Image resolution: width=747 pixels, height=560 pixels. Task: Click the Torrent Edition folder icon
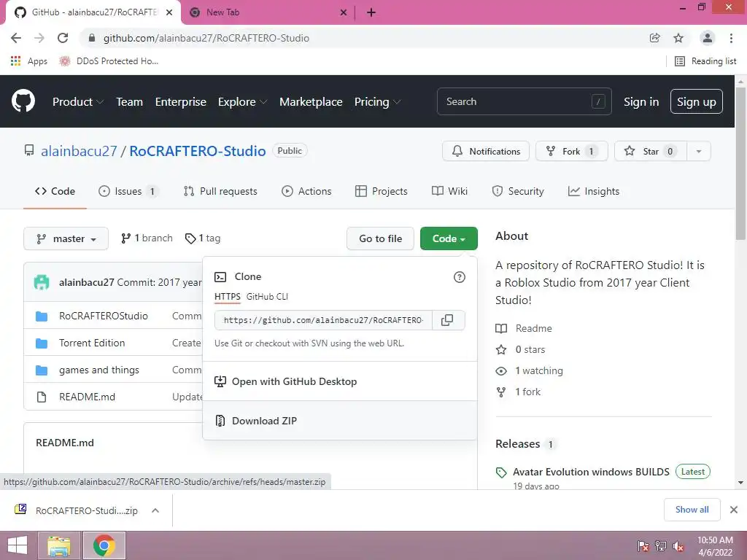click(42, 343)
